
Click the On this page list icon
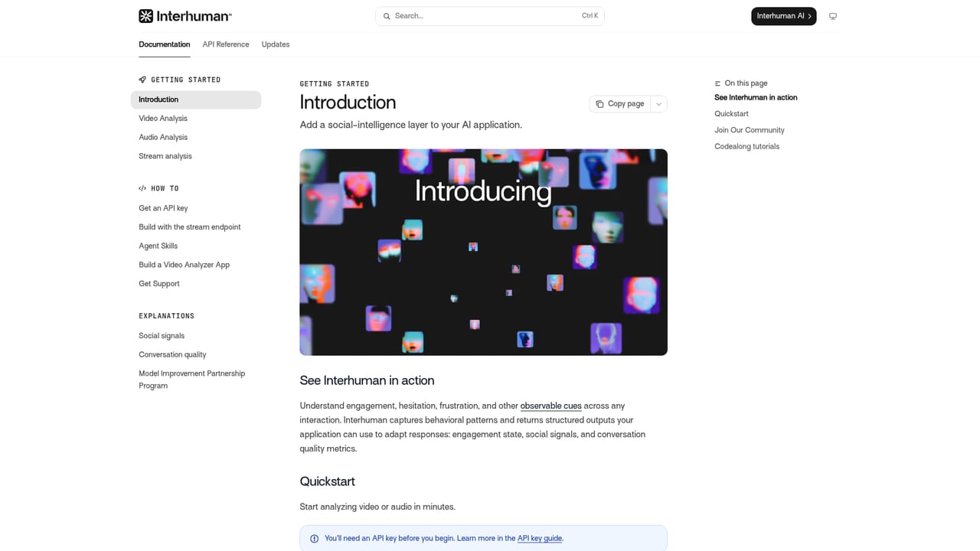click(717, 83)
